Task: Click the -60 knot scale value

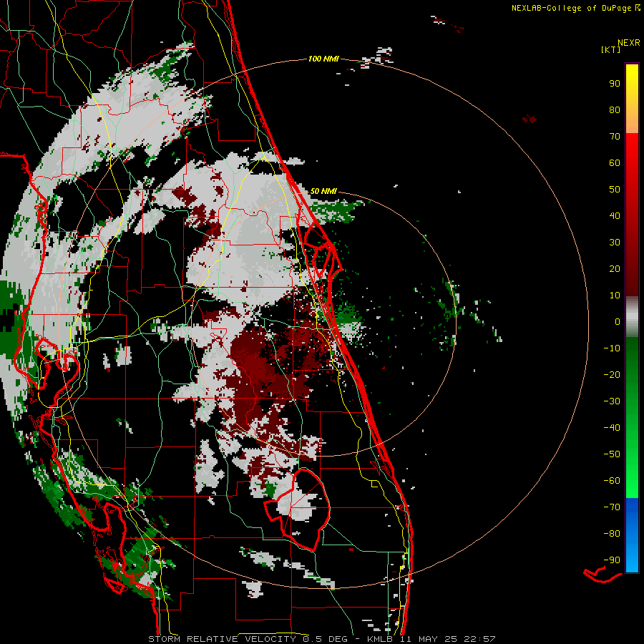Action: pyautogui.click(x=612, y=481)
